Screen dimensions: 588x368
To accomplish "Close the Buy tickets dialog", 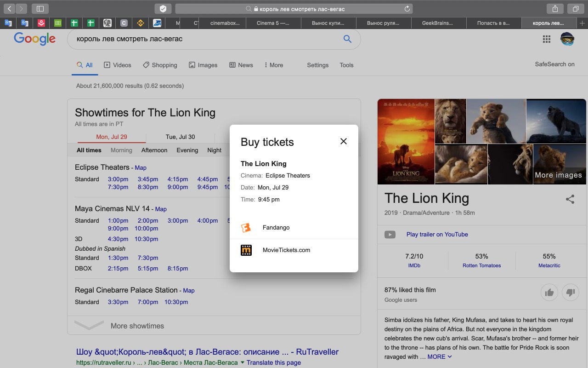I will (344, 141).
